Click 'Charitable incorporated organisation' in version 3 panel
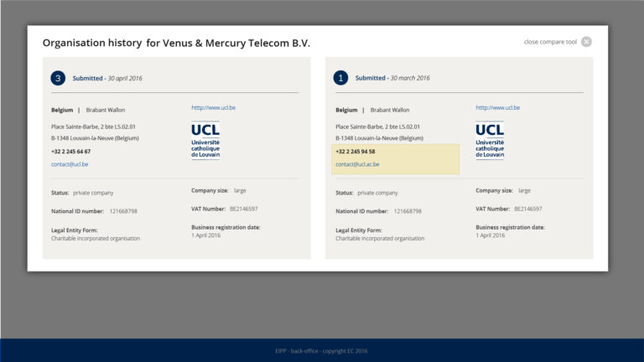Image resolution: width=644 pixels, height=362 pixels. click(x=96, y=239)
